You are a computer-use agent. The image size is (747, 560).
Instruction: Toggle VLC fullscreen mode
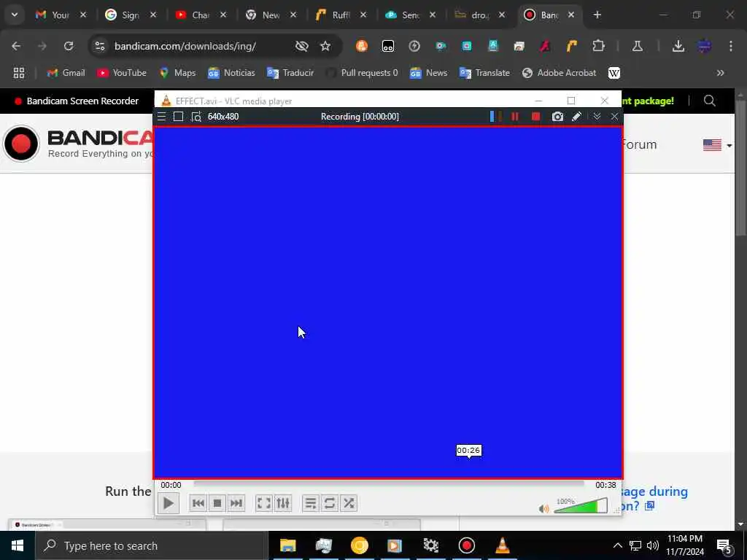(264, 503)
